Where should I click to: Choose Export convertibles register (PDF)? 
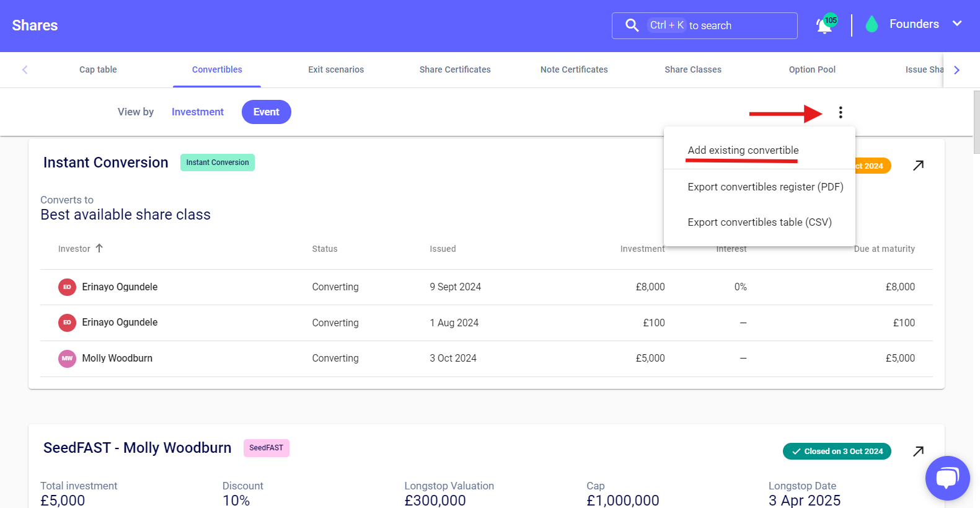click(x=765, y=187)
